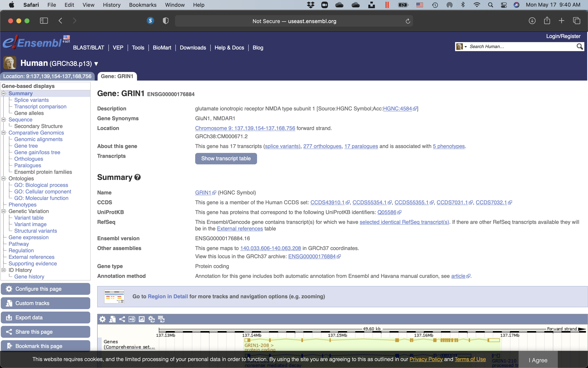The width and height of the screenshot is (588, 368).
Task: Click the image toolbar export image icon
Action: 142,319
